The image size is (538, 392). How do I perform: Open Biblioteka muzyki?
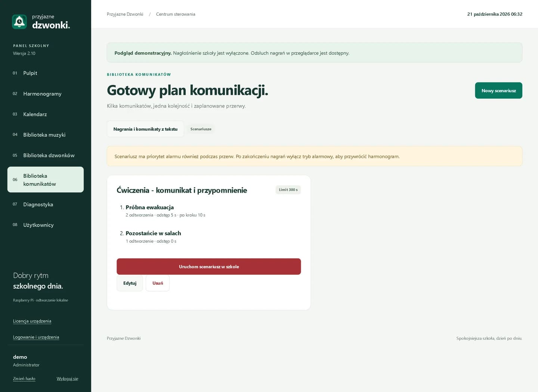click(46, 135)
